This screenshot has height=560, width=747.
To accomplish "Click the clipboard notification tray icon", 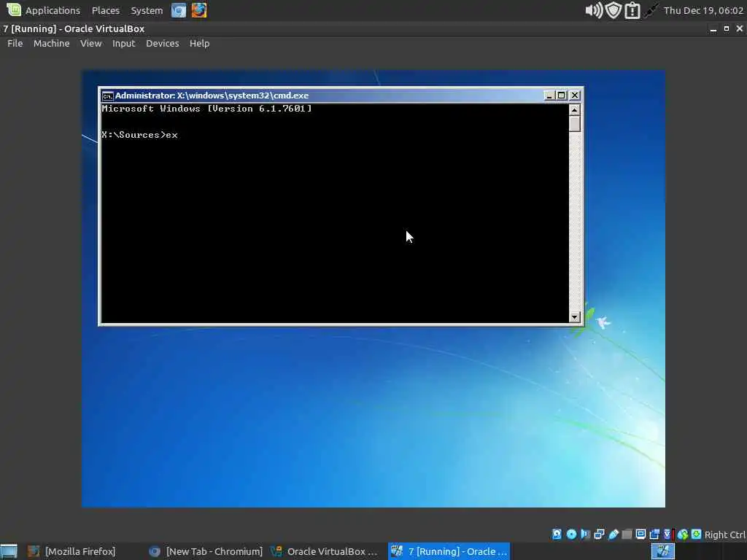I will [x=632, y=10].
